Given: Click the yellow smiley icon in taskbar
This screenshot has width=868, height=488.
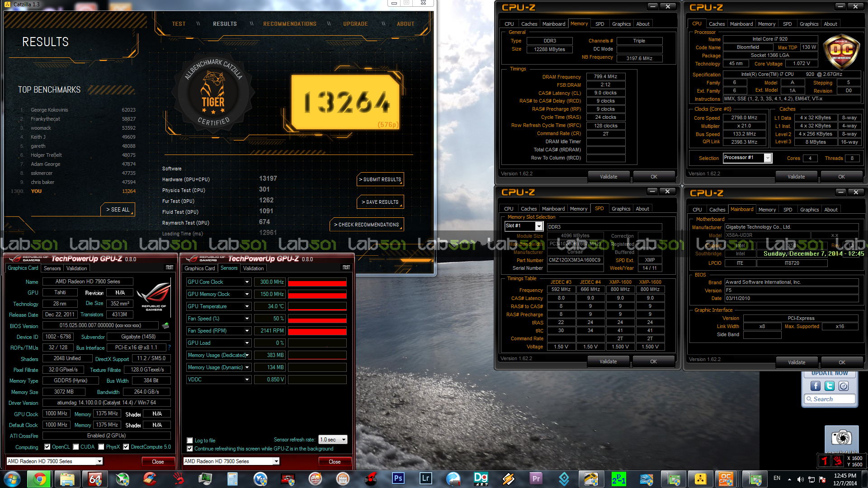Looking at the screenshot, I should [700, 479].
